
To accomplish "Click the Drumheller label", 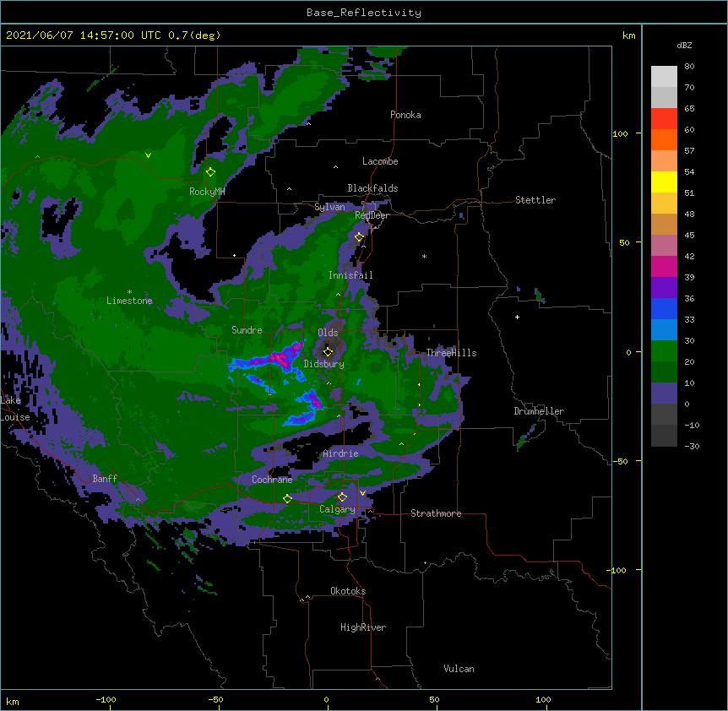I will pos(539,411).
